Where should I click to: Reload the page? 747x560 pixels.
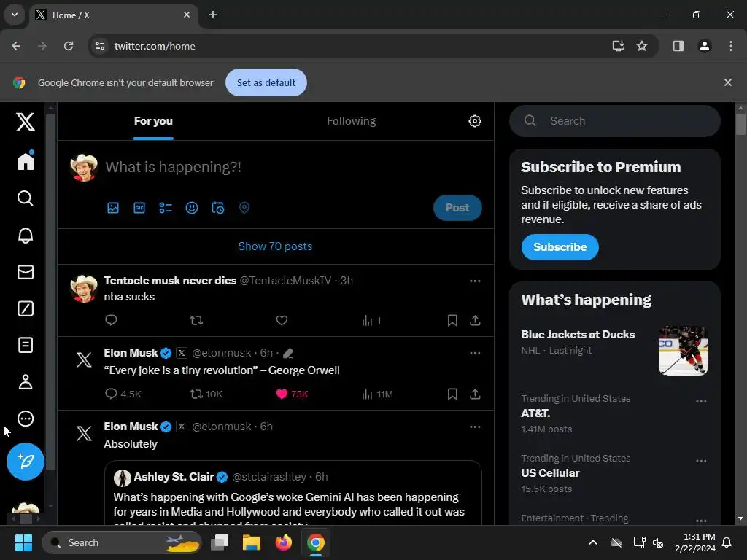click(69, 46)
